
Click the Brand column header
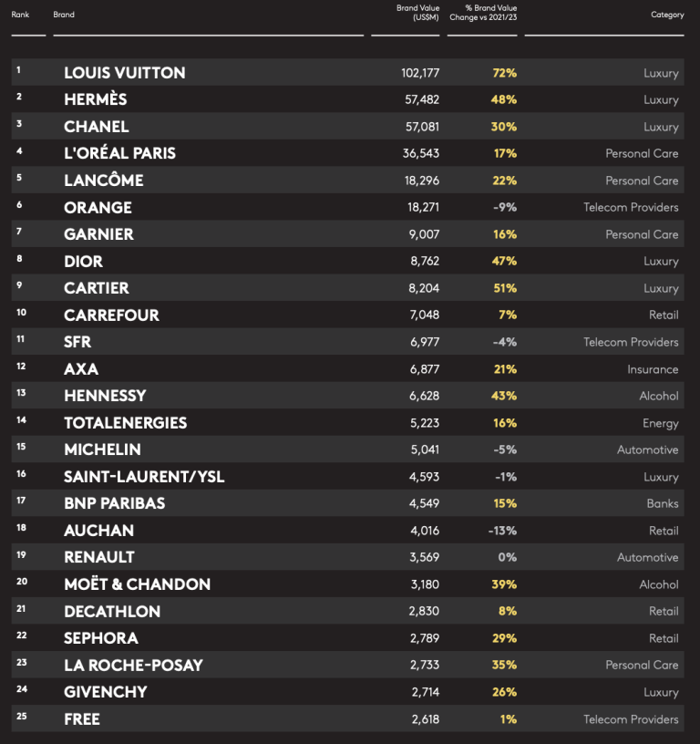(64, 15)
